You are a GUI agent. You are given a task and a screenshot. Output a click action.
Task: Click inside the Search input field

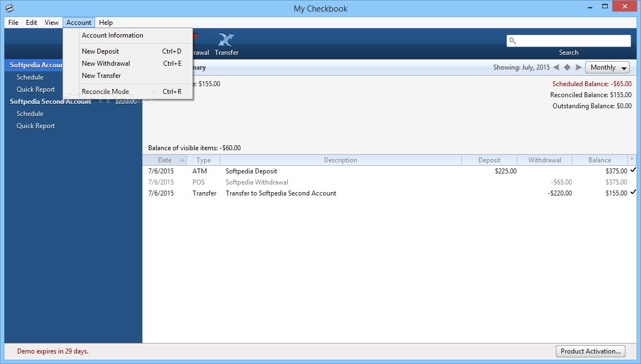click(569, 41)
